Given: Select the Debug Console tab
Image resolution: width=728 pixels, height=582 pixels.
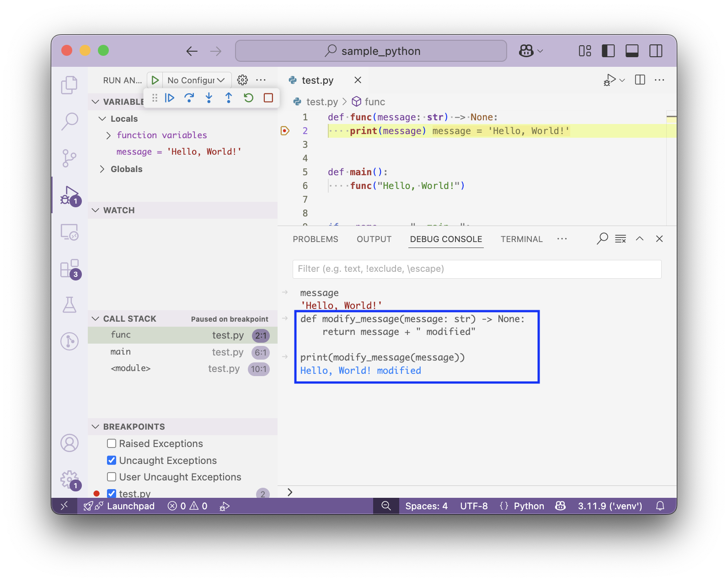Looking at the screenshot, I should [446, 239].
